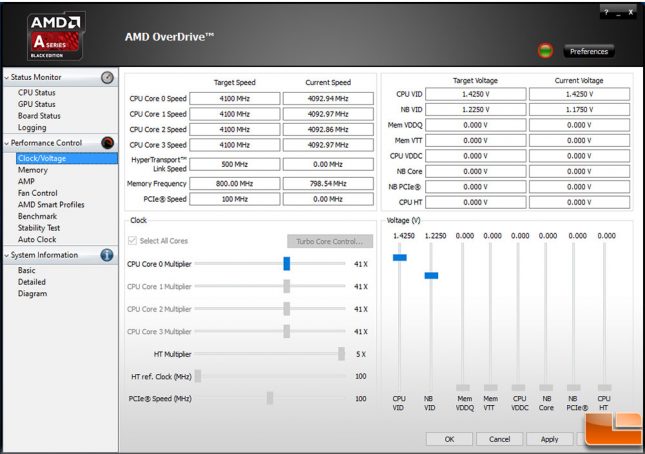Open the Preferences button
The image size is (645, 454).
pyautogui.click(x=589, y=51)
